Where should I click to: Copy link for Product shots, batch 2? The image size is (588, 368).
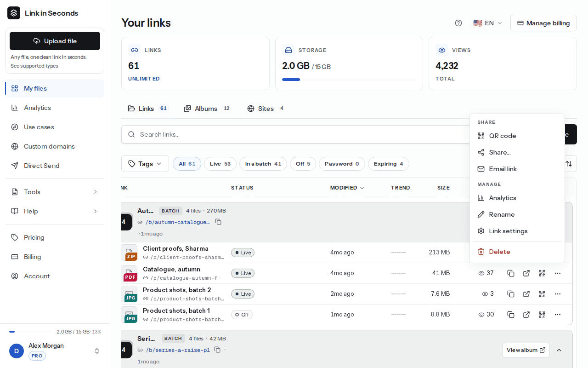click(511, 294)
